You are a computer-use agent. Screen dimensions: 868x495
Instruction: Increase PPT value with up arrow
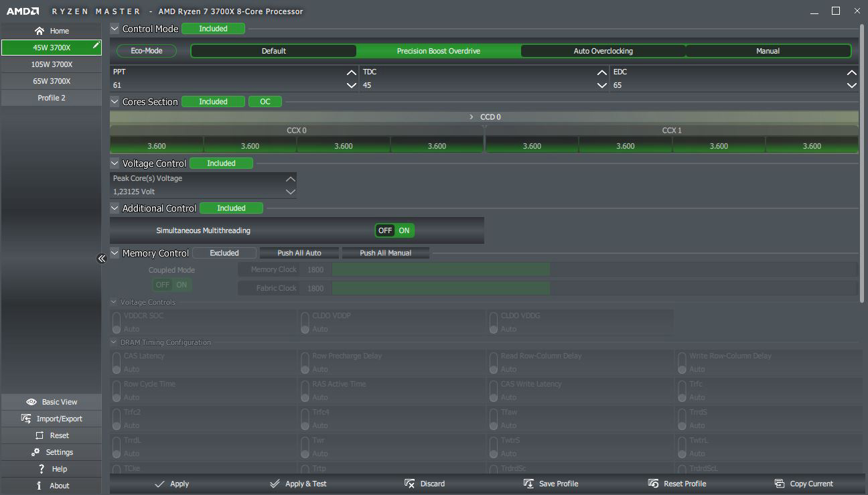click(x=352, y=72)
